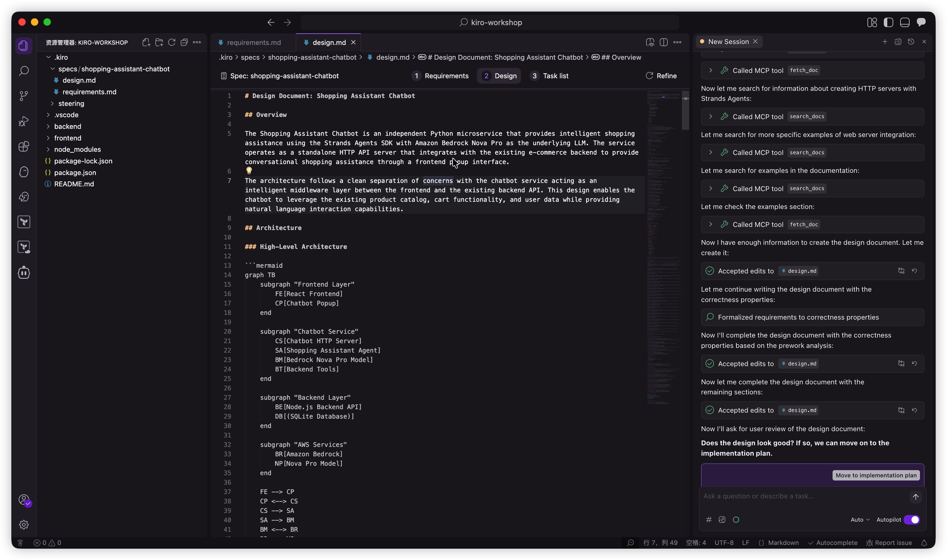Expand the backend folder
Screen dimensions: 947x560
click(68, 126)
